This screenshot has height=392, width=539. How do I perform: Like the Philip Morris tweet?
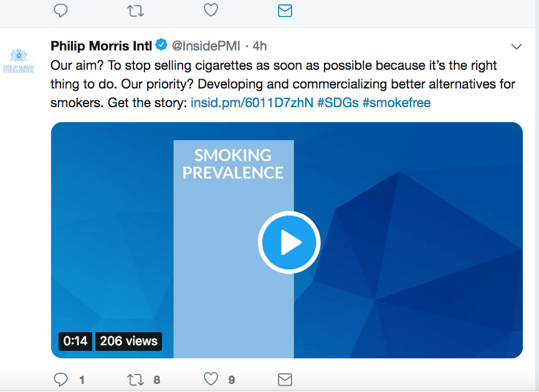pos(211,379)
